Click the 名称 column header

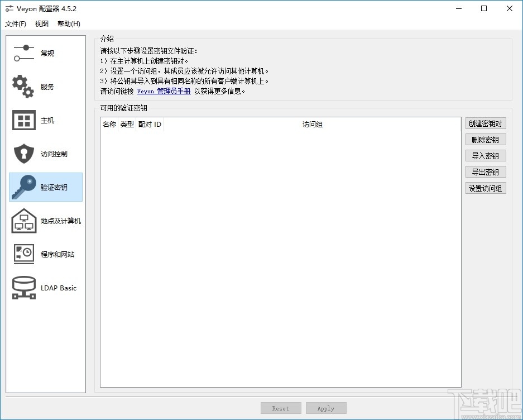[109, 124]
